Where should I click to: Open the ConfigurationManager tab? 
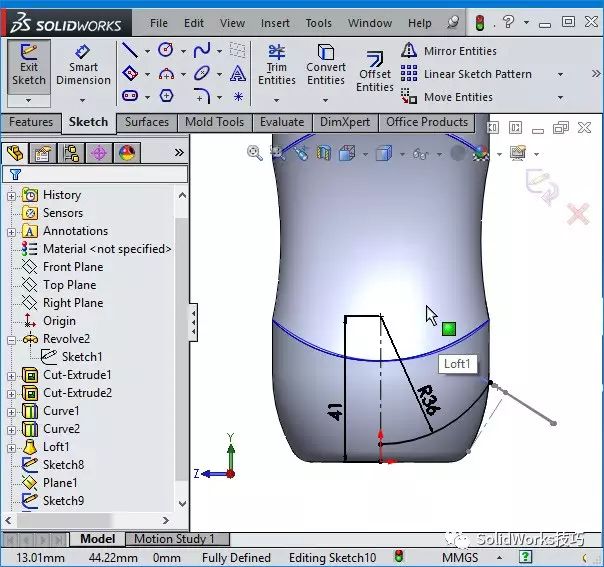tap(71, 153)
